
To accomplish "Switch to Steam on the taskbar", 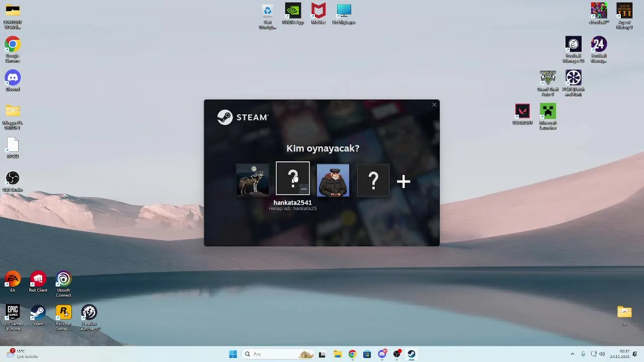I will click(412, 354).
